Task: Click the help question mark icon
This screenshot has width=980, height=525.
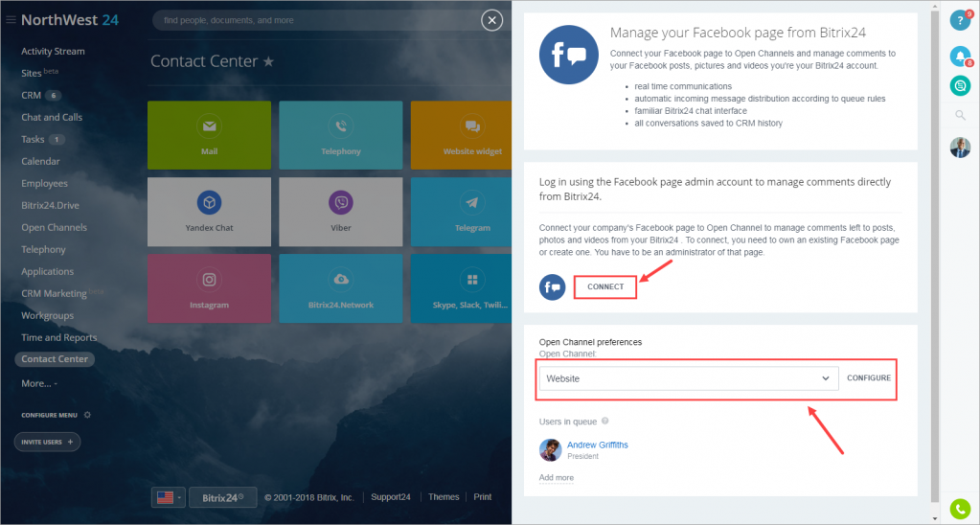Action: (x=960, y=20)
